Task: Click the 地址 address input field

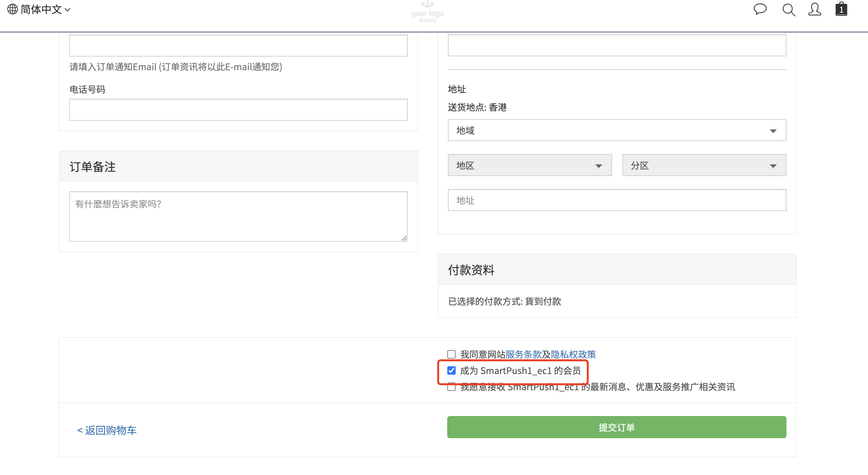Action: point(617,200)
